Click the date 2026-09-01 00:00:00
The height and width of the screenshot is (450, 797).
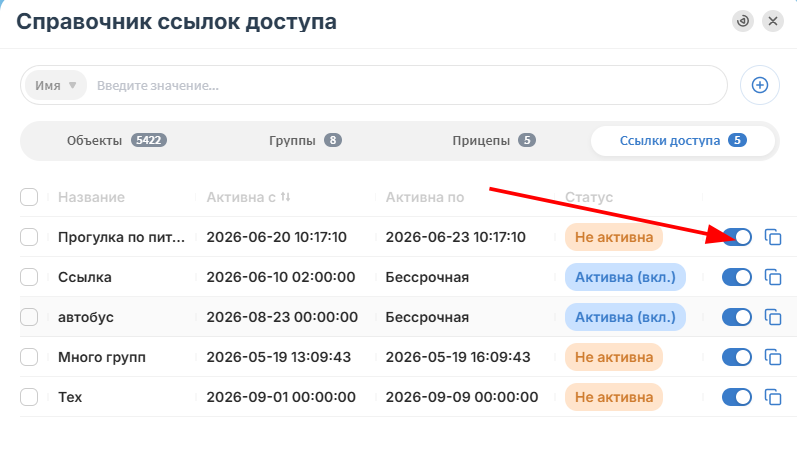pos(281,397)
